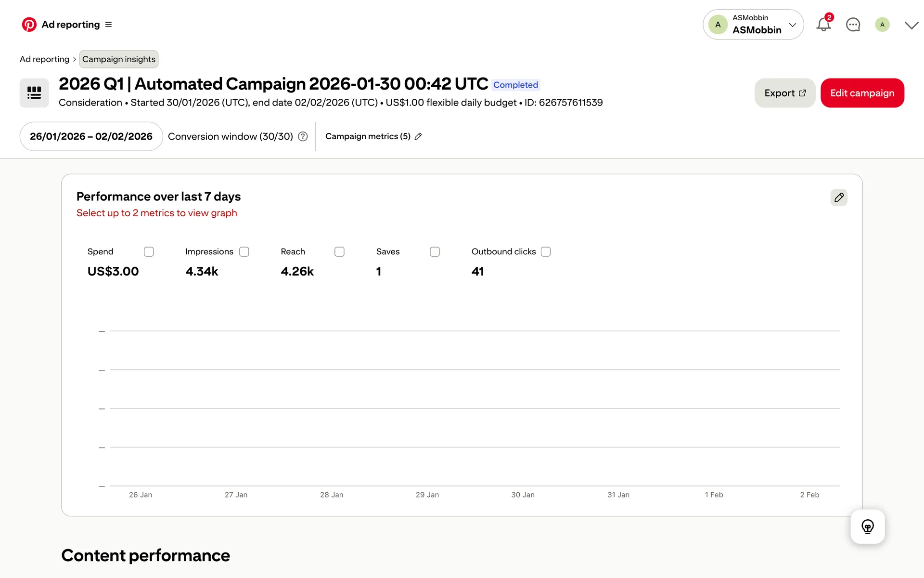Enable the Spend metric checkbox
Screen dimensions: 924x578
pos(149,252)
